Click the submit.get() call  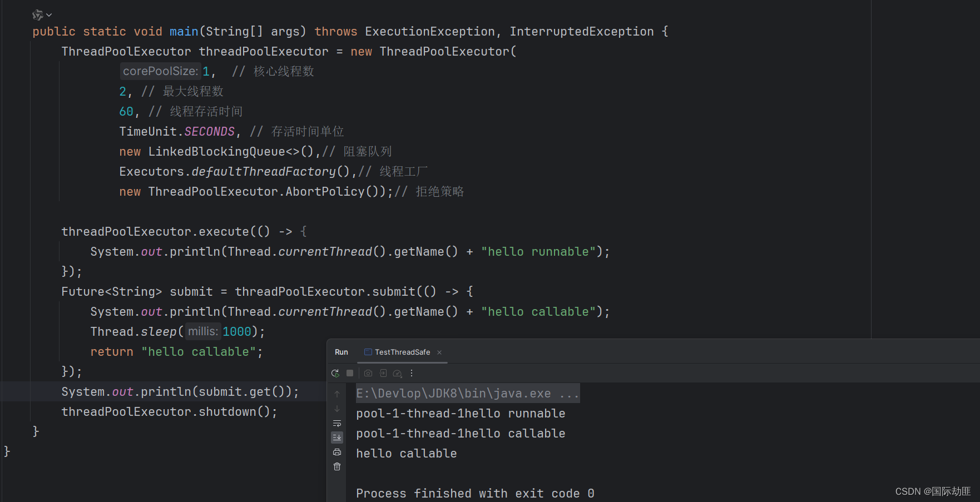[242, 392]
